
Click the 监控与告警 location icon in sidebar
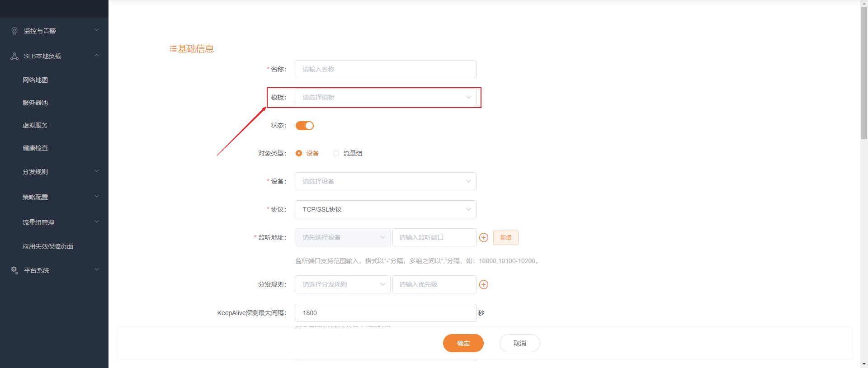14,31
